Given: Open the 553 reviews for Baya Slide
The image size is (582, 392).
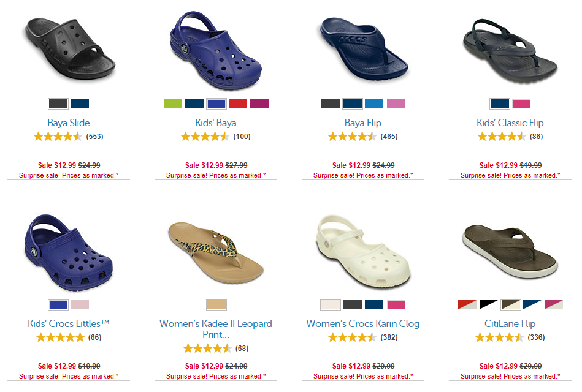Looking at the screenshot, I should pyautogui.click(x=94, y=137).
